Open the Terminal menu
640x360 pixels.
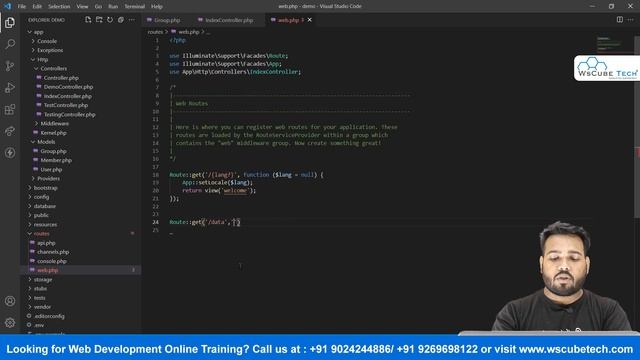tap(134, 7)
